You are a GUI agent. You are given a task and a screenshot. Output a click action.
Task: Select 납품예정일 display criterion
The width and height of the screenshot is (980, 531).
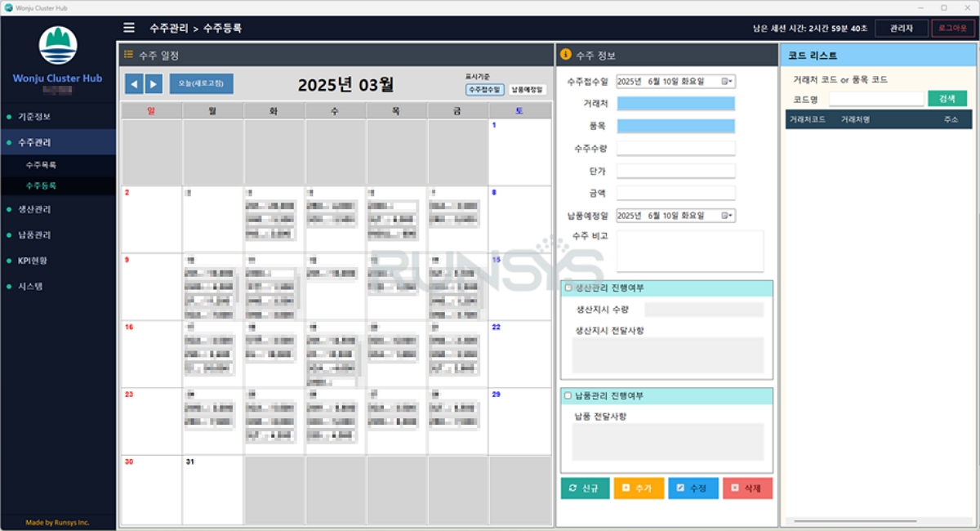click(528, 90)
